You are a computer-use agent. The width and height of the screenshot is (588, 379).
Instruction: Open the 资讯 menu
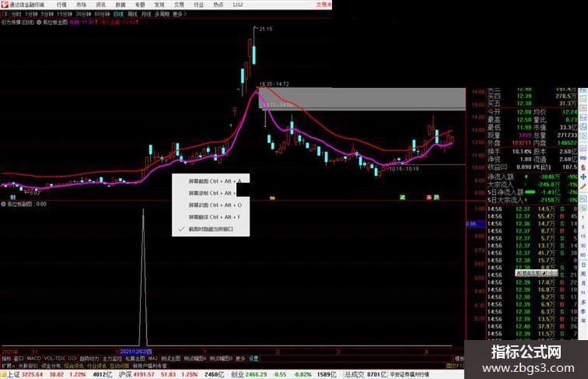[101, 5]
